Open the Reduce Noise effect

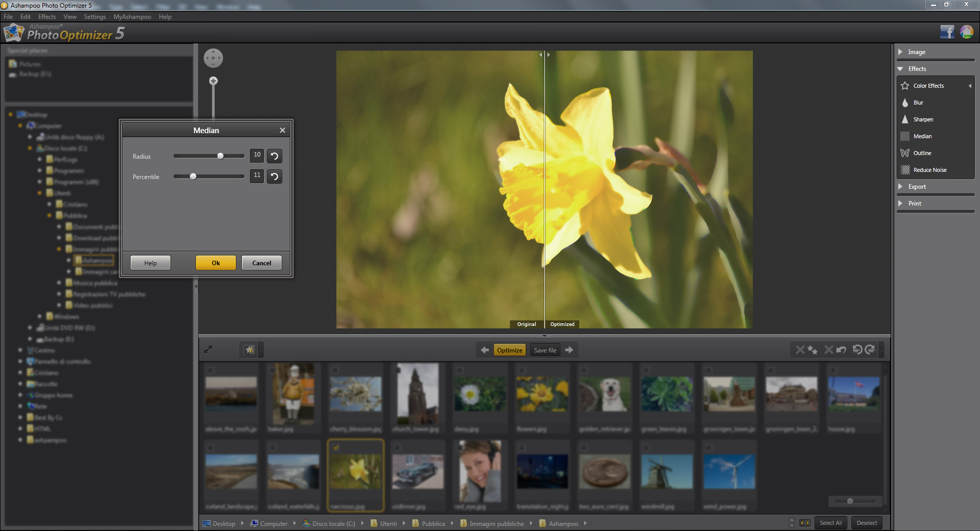coord(929,170)
